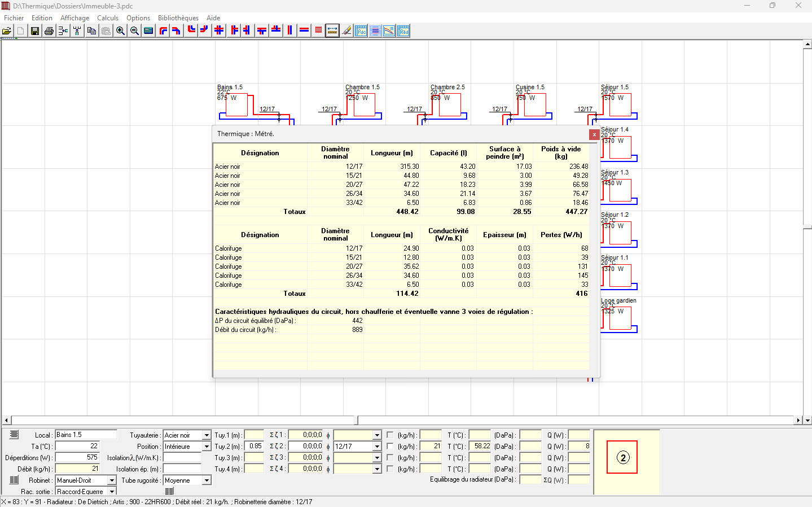Click the Local field containing Bains 1.5

pos(86,435)
